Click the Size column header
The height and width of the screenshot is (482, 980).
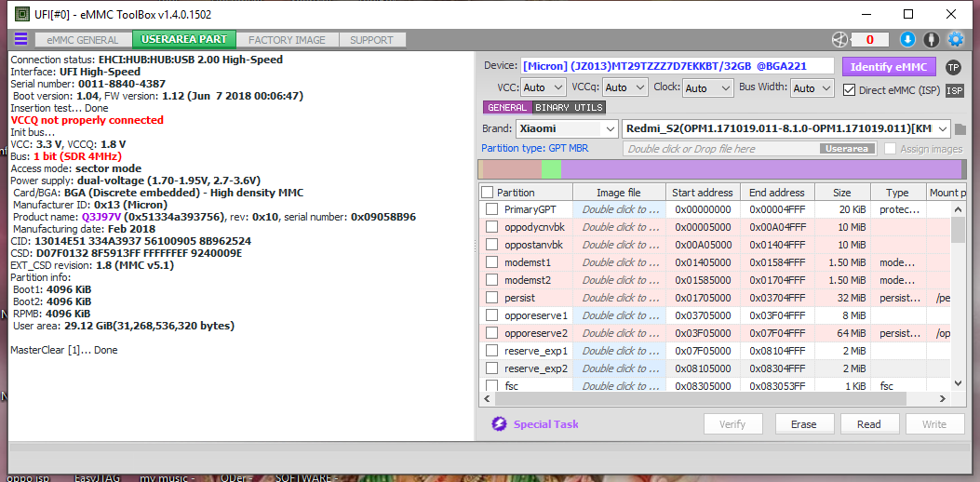841,192
